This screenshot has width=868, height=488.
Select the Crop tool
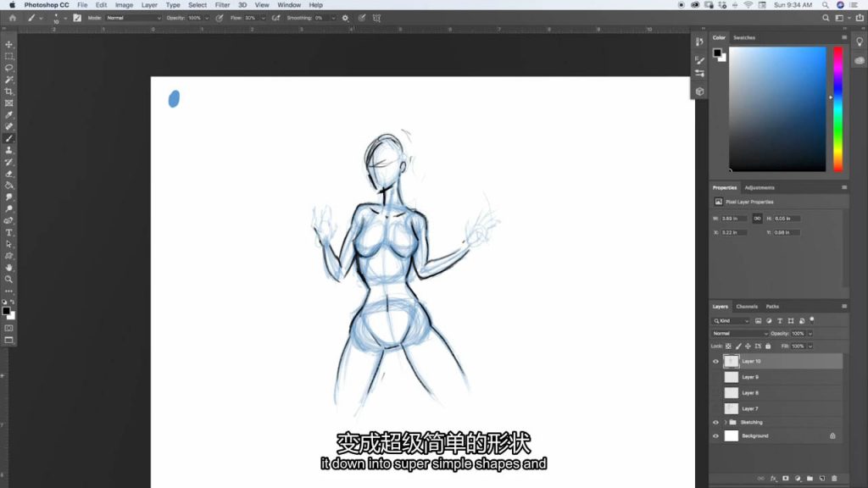coord(9,91)
